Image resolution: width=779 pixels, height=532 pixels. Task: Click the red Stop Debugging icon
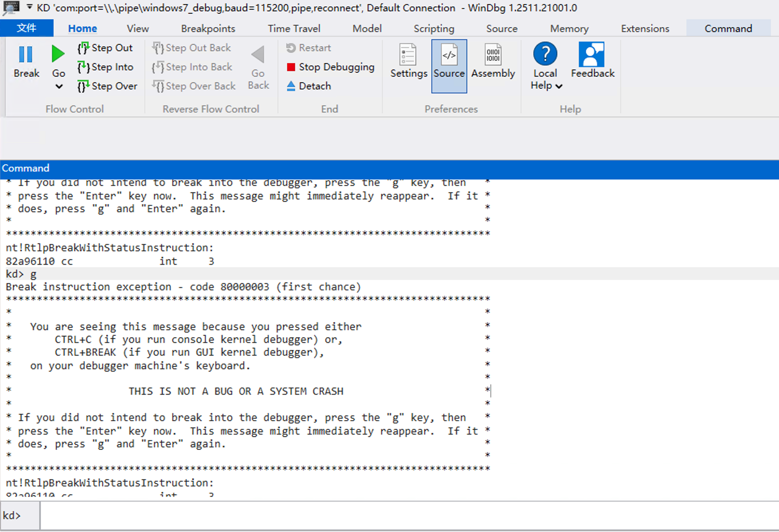[291, 67]
